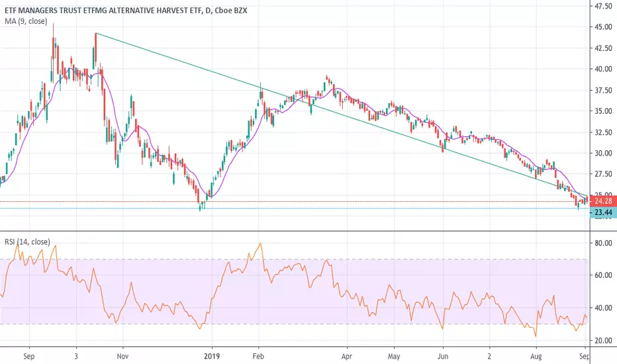Click the ETF Managers Trust chart title
Viewport: 617px width, 364px height.
tap(126, 11)
